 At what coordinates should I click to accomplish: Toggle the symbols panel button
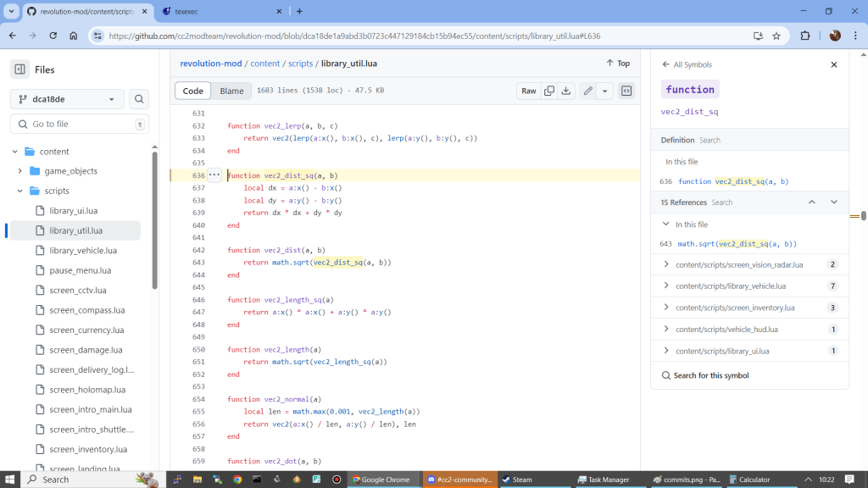626,91
